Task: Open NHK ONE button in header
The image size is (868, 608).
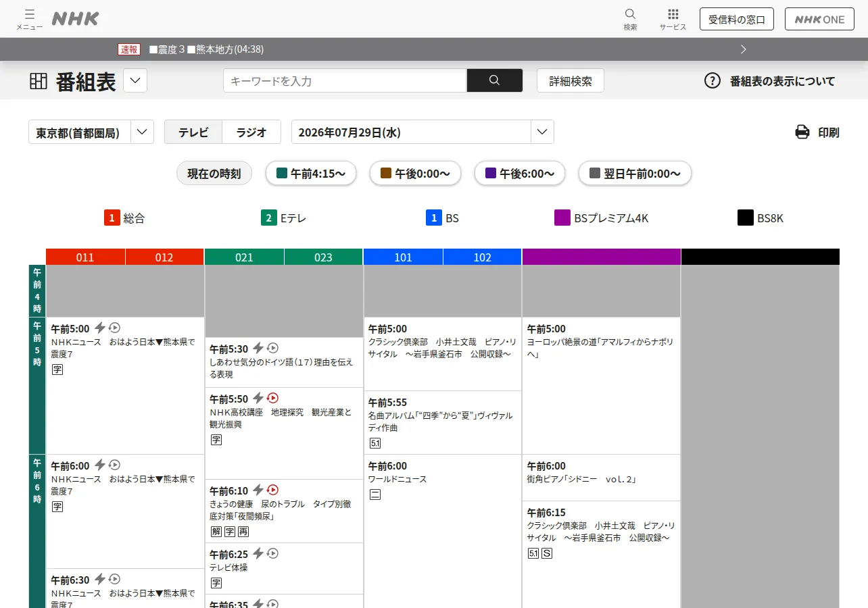Action: (819, 19)
